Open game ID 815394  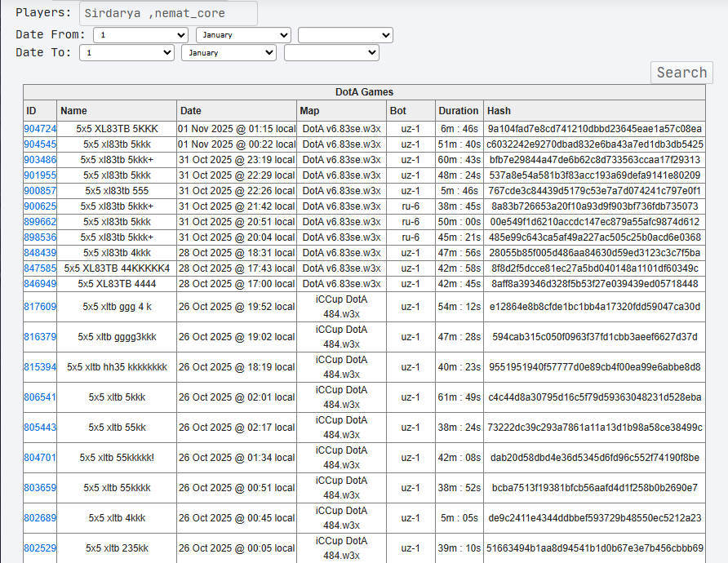pyautogui.click(x=40, y=367)
